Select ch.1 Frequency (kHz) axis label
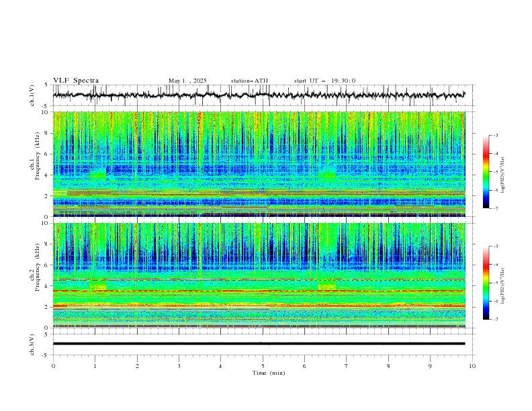 (35, 154)
